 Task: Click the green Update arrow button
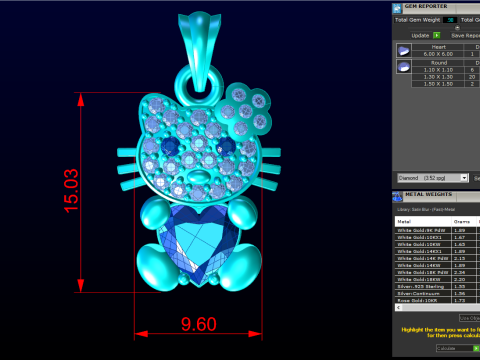click(x=437, y=35)
